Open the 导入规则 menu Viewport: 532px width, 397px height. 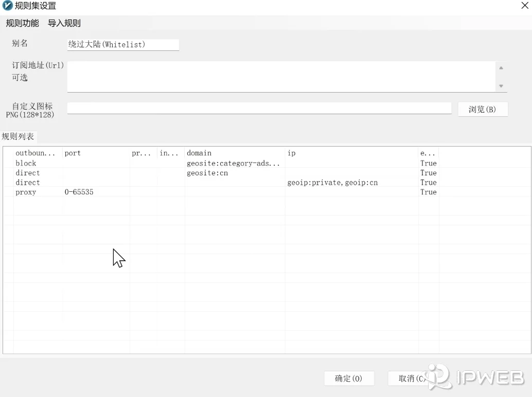click(64, 23)
